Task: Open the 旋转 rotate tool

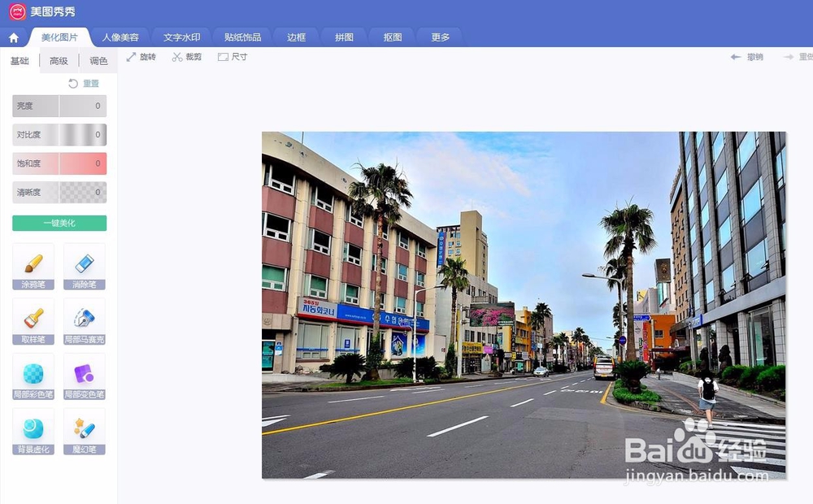Action: tap(141, 57)
